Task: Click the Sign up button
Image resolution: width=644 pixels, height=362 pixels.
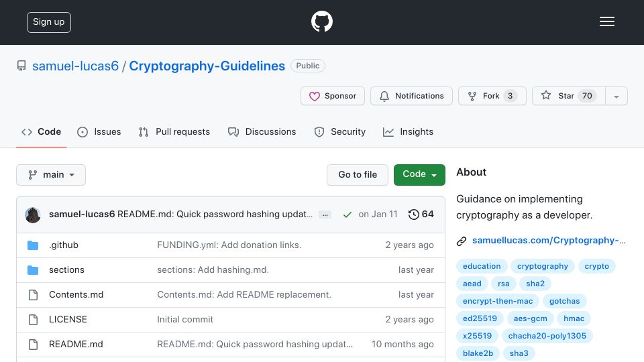Action: [49, 22]
